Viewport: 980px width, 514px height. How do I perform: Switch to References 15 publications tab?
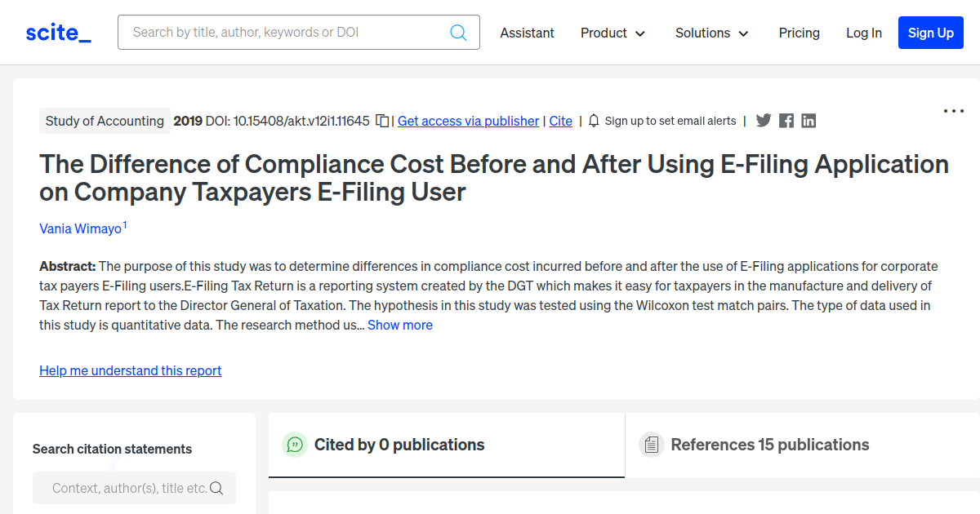tap(769, 445)
